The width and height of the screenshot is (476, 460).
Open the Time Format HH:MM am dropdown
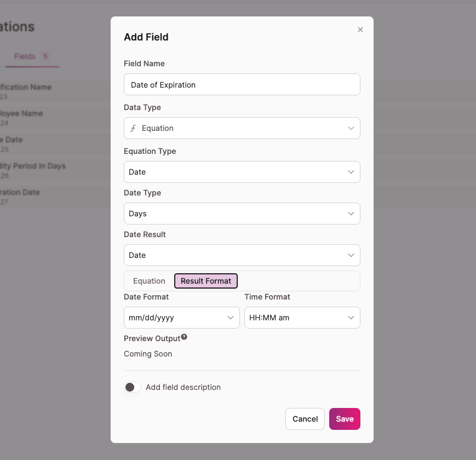pyautogui.click(x=302, y=318)
